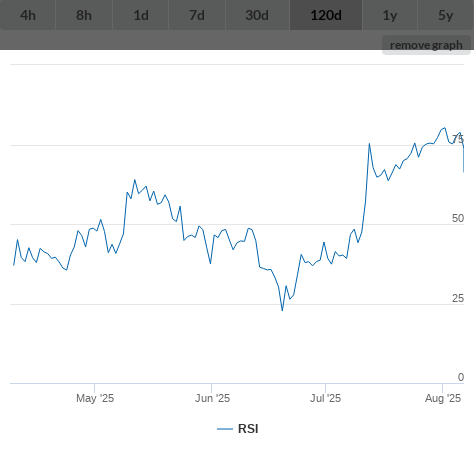The width and height of the screenshot is (474, 455).
Task: Switch to the 8h time range
Action: click(x=84, y=15)
